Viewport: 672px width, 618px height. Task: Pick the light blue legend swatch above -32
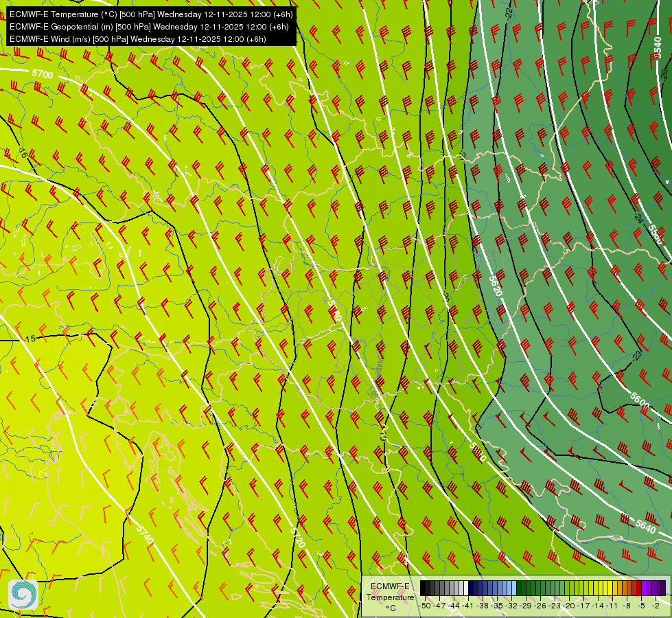514,588
